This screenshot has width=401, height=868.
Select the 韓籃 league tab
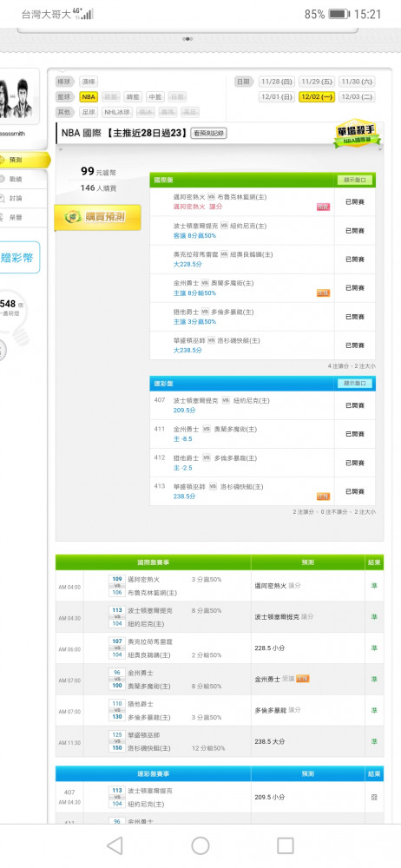pos(133,97)
